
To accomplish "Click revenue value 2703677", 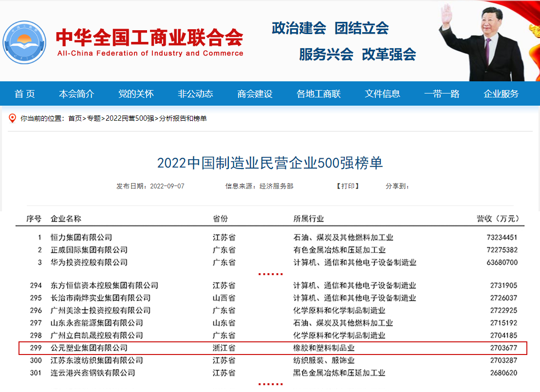I will 504,348.
